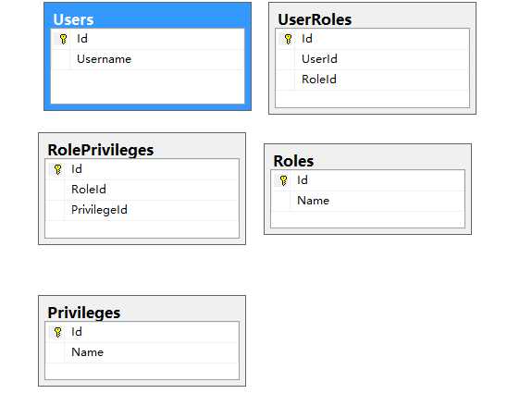Select the RoleId column in UserRoles
This screenshot has height=406, width=532.
point(372,80)
